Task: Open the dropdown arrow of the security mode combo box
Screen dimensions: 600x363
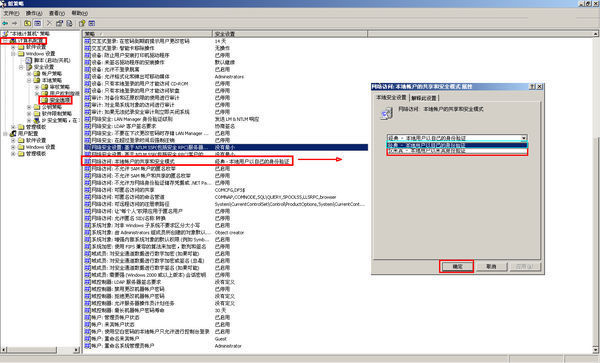Action: click(524, 138)
